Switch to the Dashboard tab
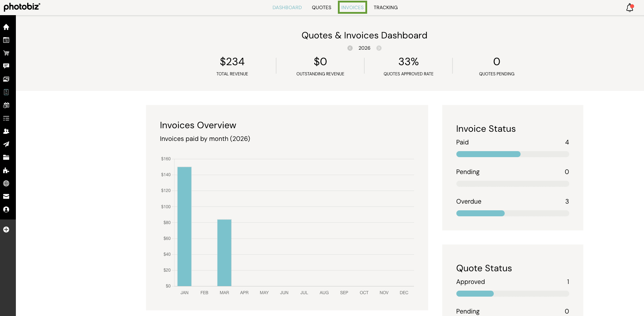This screenshot has height=316, width=644. click(287, 7)
